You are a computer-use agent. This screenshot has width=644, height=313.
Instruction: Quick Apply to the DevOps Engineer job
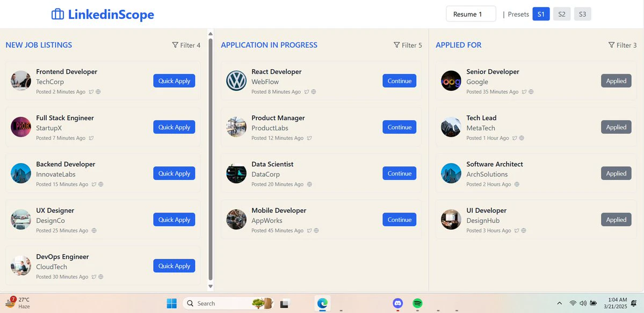click(x=174, y=266)
